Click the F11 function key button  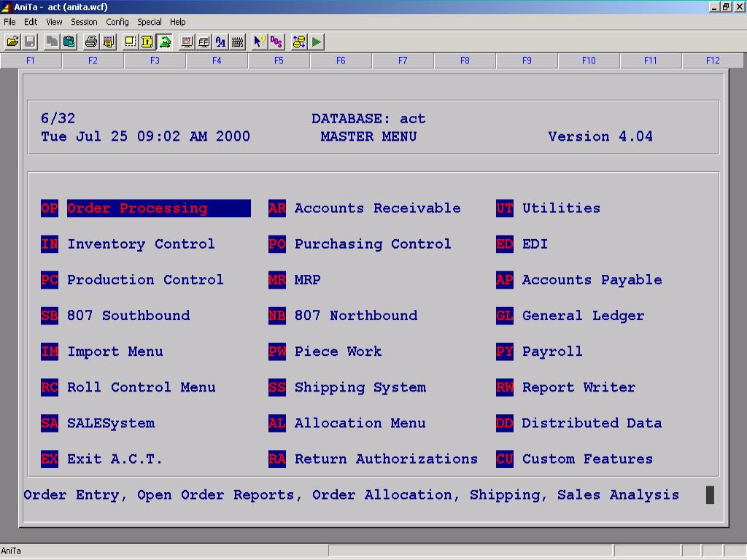pyautogui.click(x=651, y=61)
